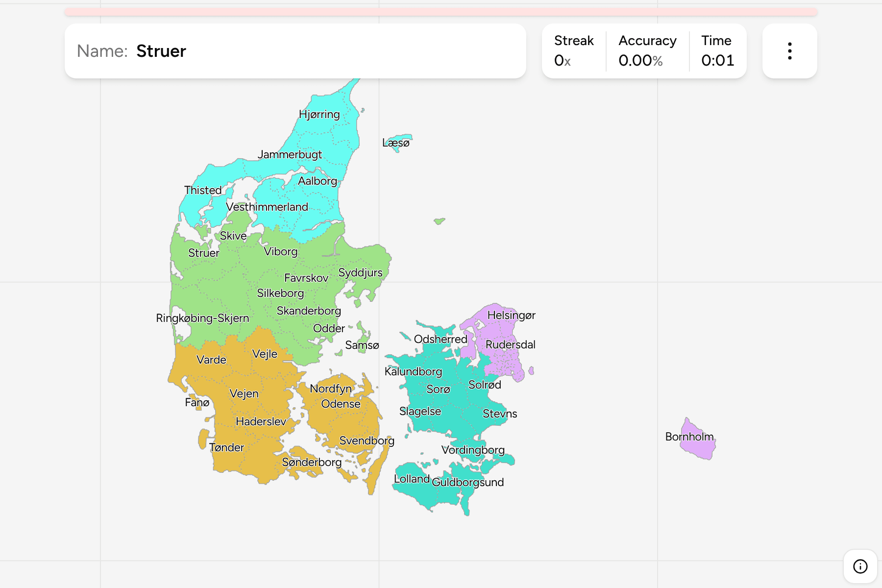Click the Rudersdal label
This screenshot has height=588, width=882.
tap(511, 344)
